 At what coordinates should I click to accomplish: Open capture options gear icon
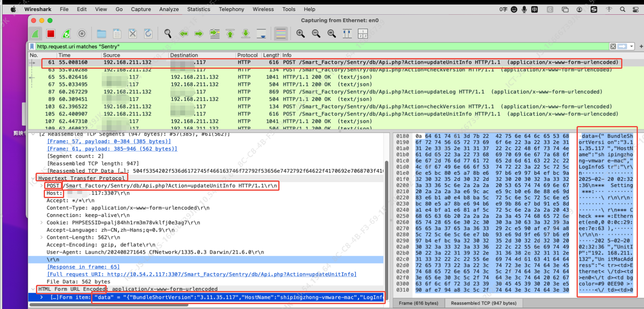(82, 34)
